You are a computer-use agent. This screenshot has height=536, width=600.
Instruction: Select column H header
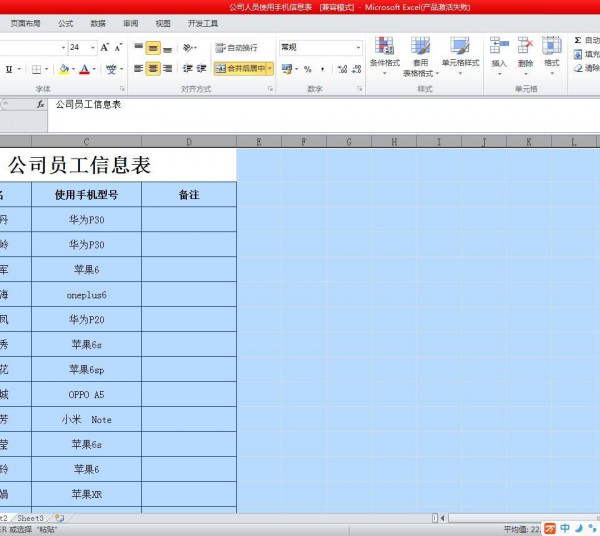pos(394,142)
